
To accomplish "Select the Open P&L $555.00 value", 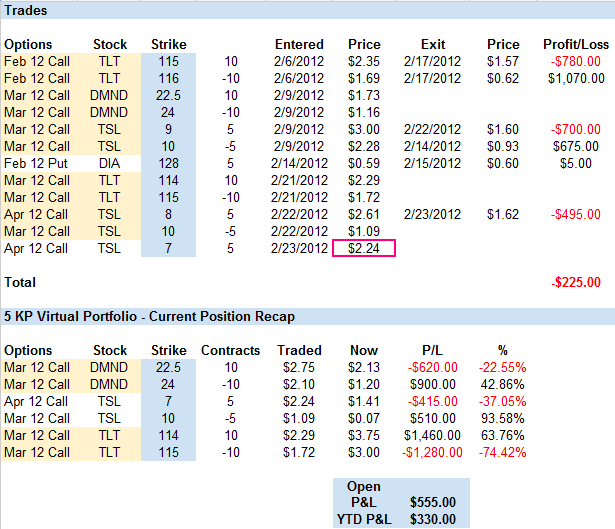I will pyautogui.click(x=433, y=503).
